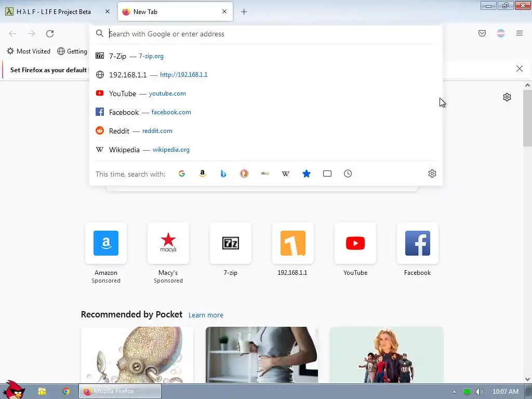Image resolution: width=532 pixels, height=399 pixels.
Task: Go back one page
Action: (12, 34)
